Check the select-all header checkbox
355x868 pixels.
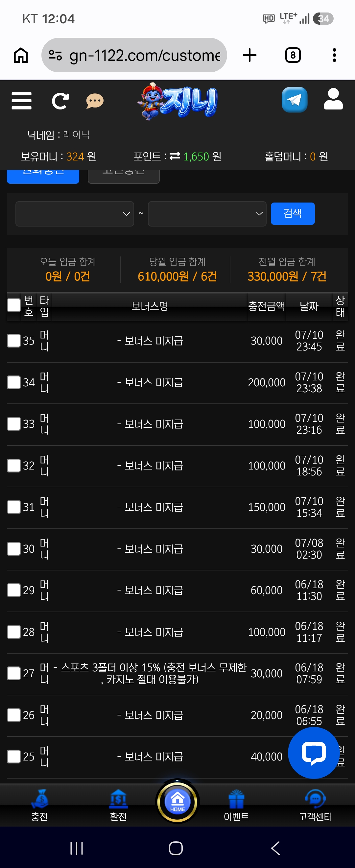click(x=14, y=305)
